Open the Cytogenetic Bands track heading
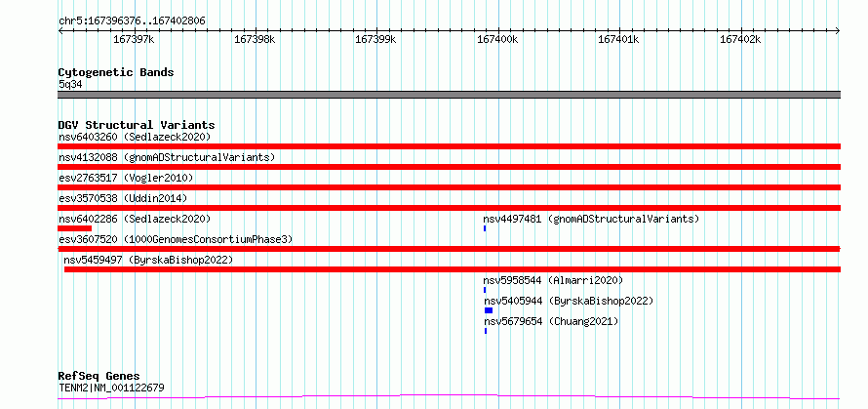868x409 pixels. tap(116, 72)
